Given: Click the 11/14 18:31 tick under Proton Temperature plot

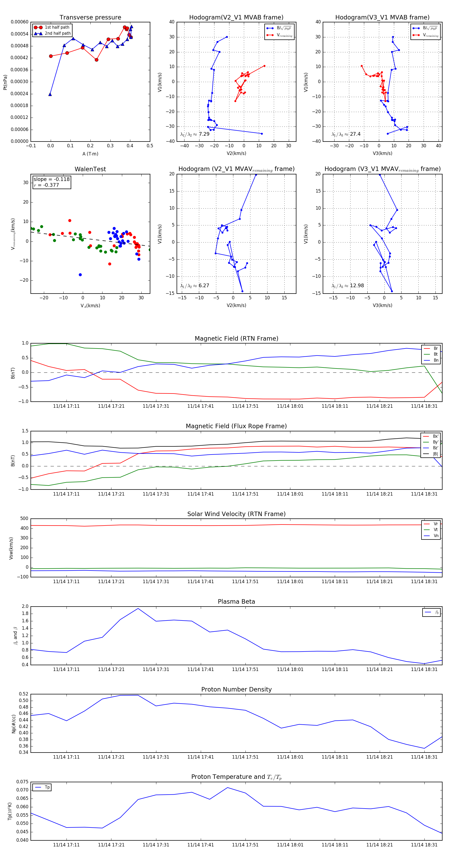Looking at the screenshot, I should [x=424, y=845].
